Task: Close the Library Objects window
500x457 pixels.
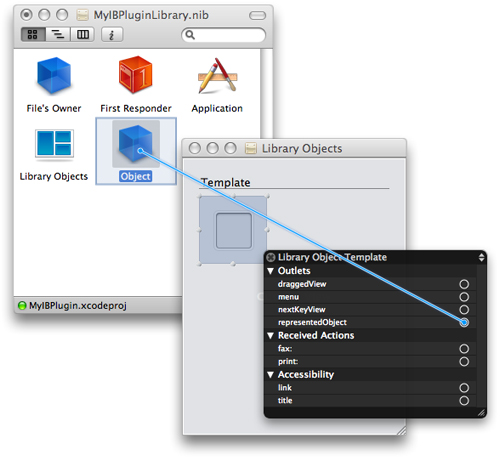Action: (x=195, y=148)
